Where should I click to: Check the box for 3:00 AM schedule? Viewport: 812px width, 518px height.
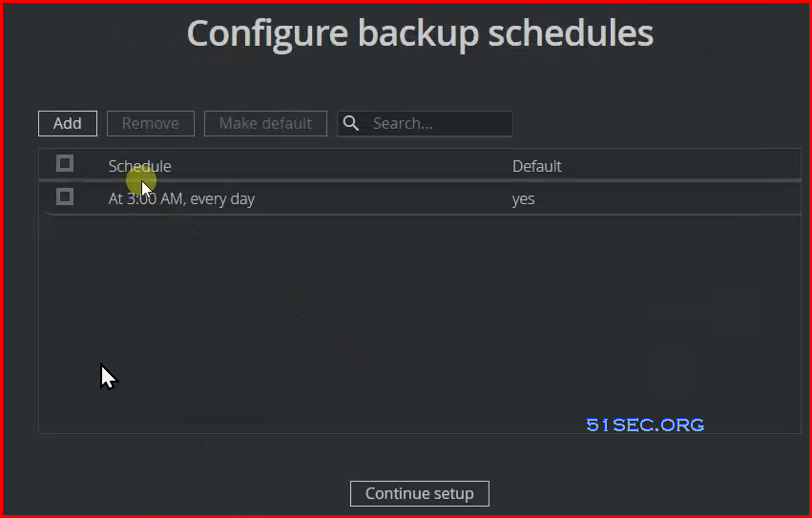(65, 197)
